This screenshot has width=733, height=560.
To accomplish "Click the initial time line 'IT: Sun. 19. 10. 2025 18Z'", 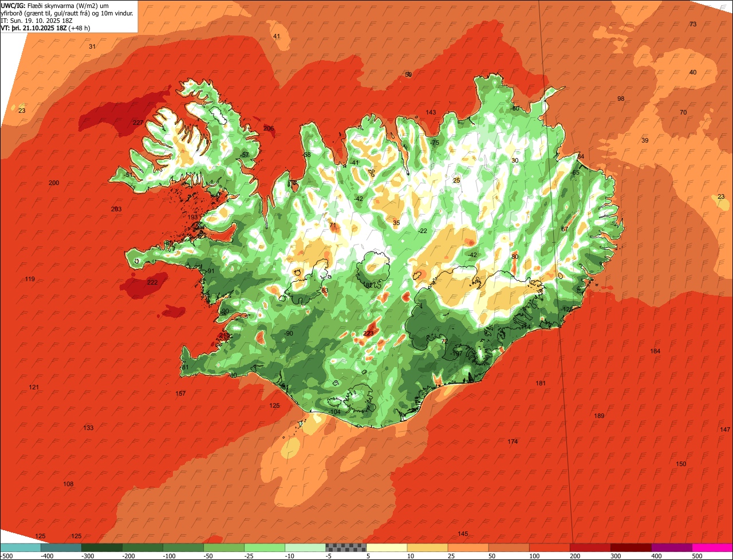I will (37, 20).
